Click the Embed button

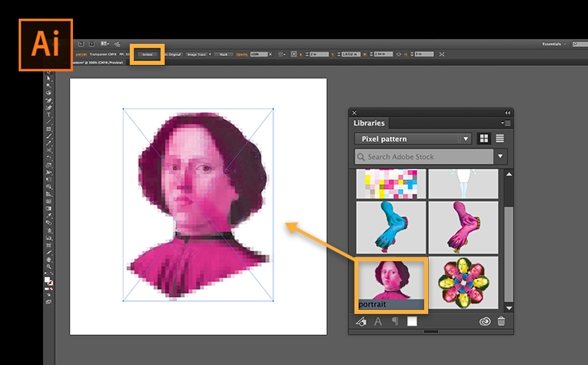click(x=148, y=54)
